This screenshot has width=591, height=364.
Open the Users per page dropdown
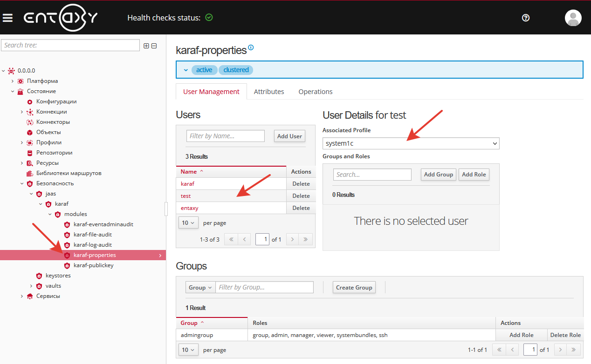[188, 223]
